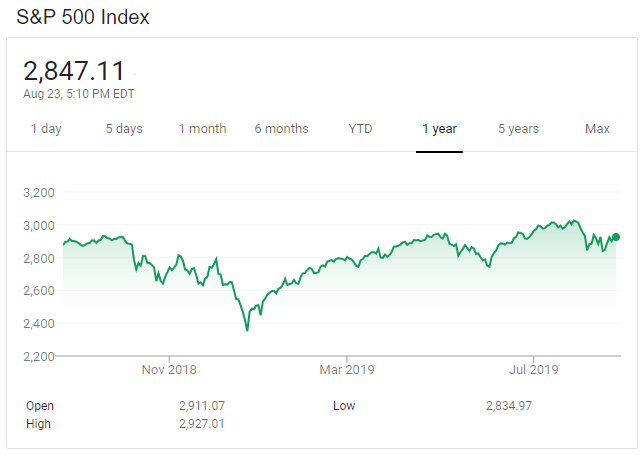Choose the 6 months tab
This screenshot has width=643, height=455.
click(x=281, y=129)
